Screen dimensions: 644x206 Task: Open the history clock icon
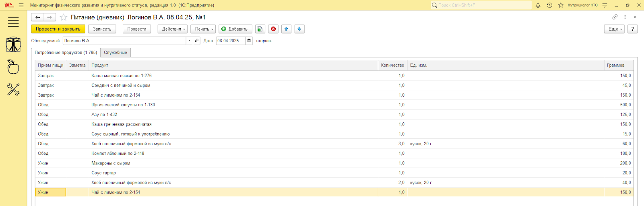[x=549, y=5]
